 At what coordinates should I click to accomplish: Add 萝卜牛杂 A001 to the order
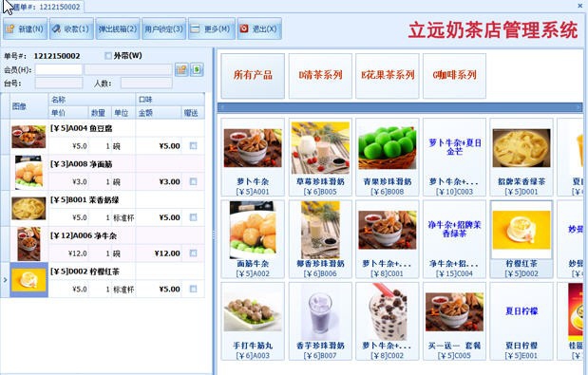pos(253,157)
